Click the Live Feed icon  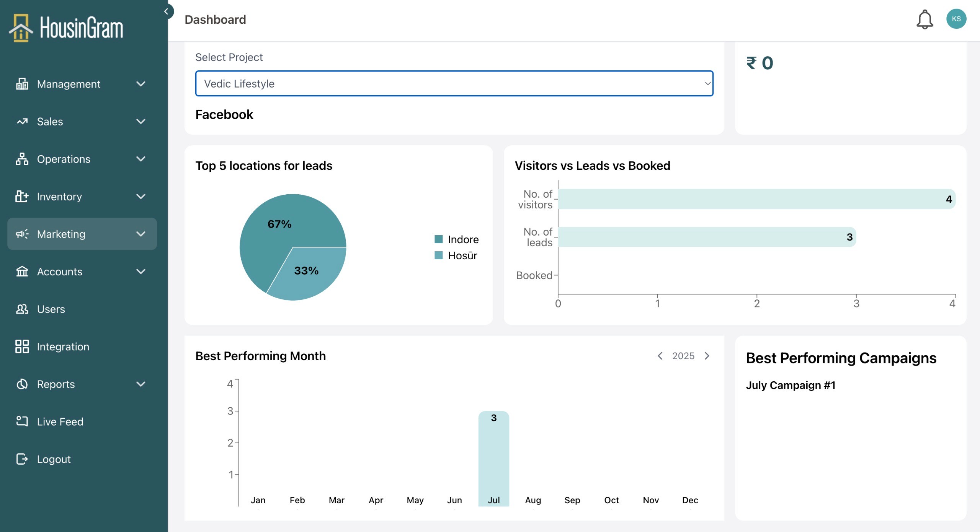click(x=22, y=421)
